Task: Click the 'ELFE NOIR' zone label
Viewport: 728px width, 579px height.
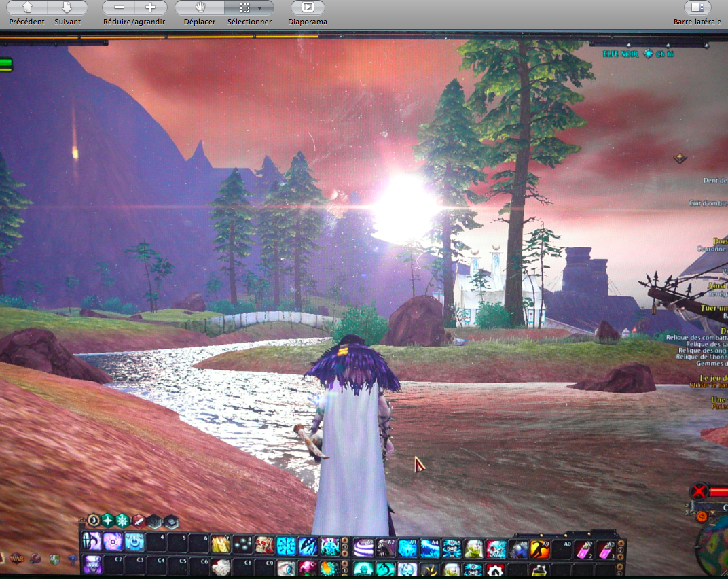Action: (620, 54)
